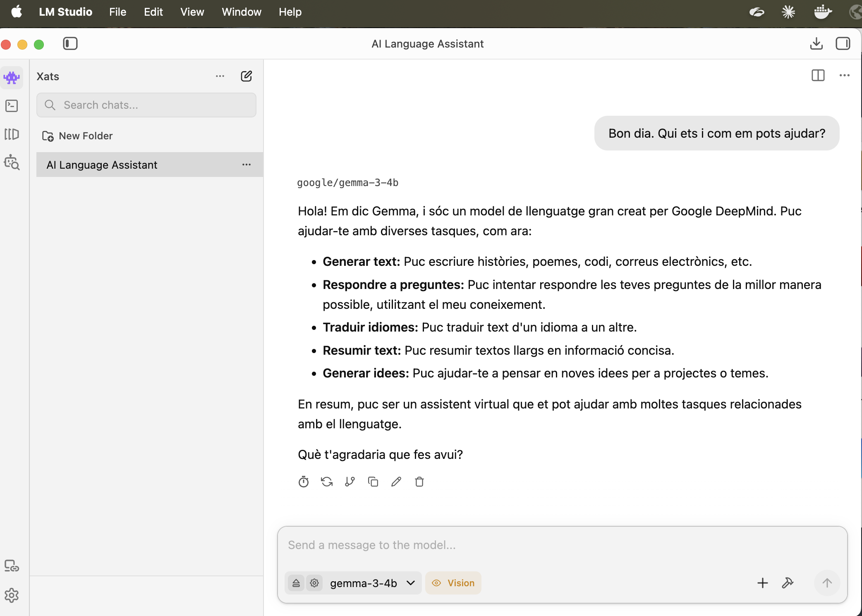The width and height of the screenshot is (862, 616).
Task: Open My Models sidebar icon
Action: [12, 134]
